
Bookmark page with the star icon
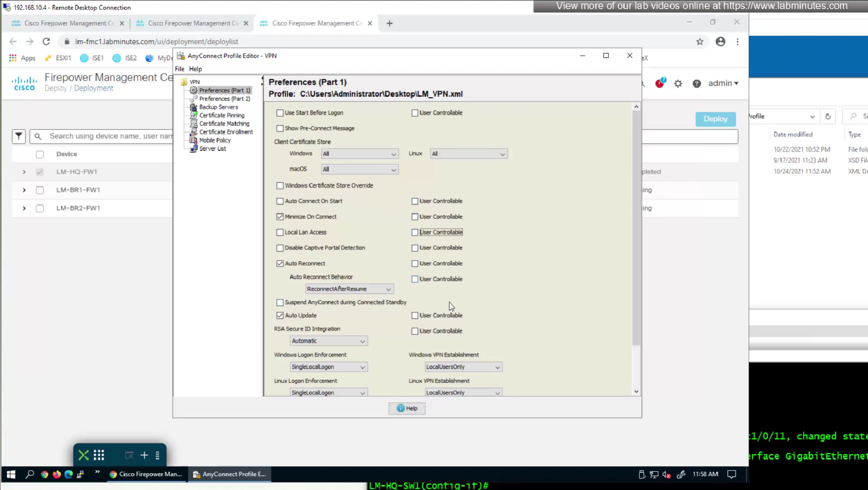coord(699,42)
